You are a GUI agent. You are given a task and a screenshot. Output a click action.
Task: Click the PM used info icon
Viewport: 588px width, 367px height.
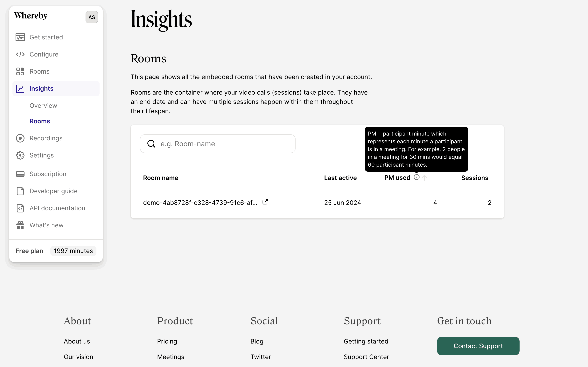coord(417,177)
